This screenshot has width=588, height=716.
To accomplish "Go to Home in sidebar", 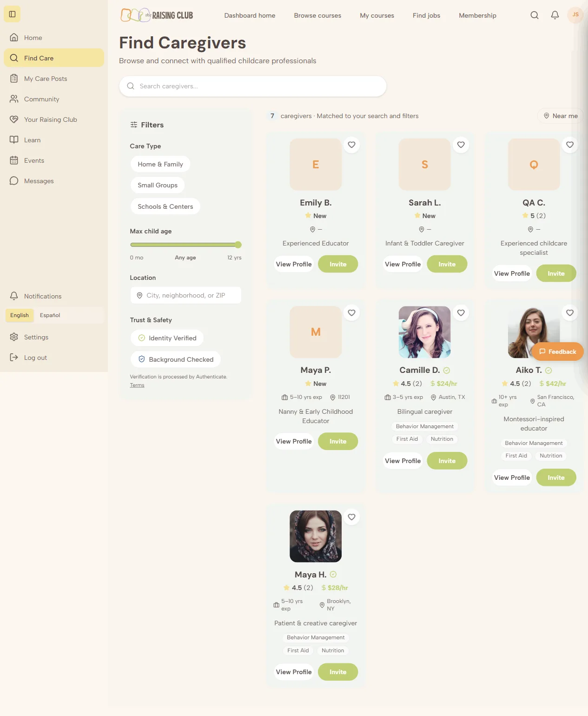I will tap(54, 38).
